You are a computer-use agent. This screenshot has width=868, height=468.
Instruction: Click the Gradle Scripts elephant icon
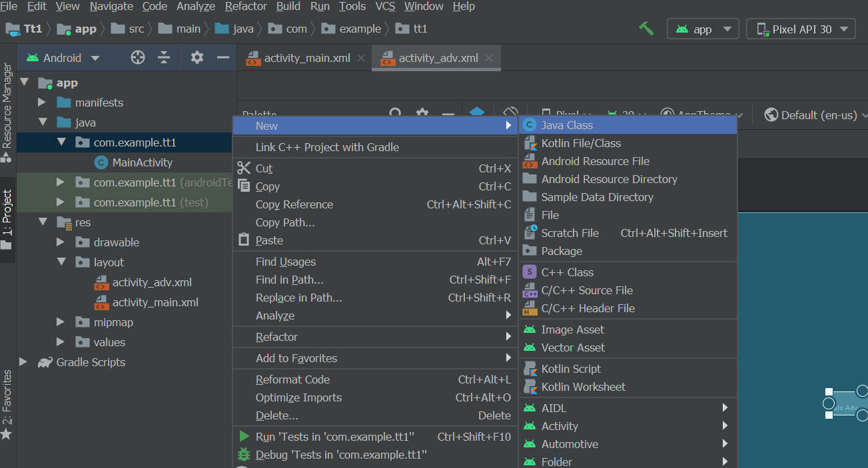pyautogui.click(x=45, y=362)
